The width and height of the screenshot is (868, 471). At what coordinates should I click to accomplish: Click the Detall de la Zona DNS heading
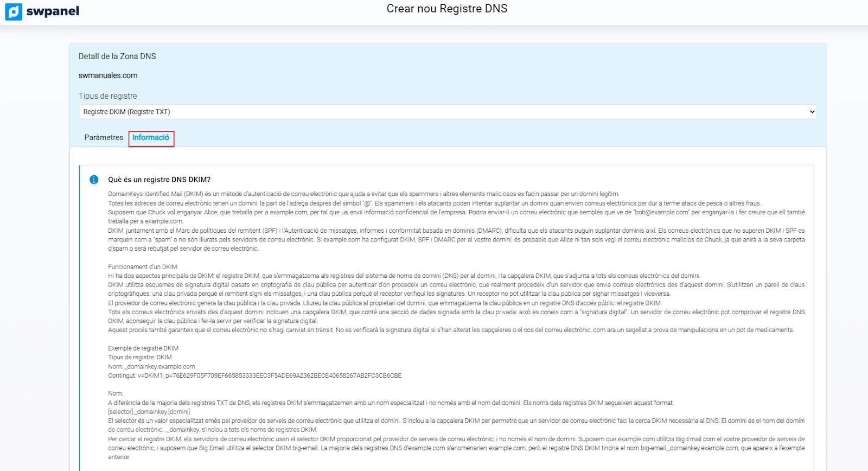pyautogui.click(x=117, y=56)
